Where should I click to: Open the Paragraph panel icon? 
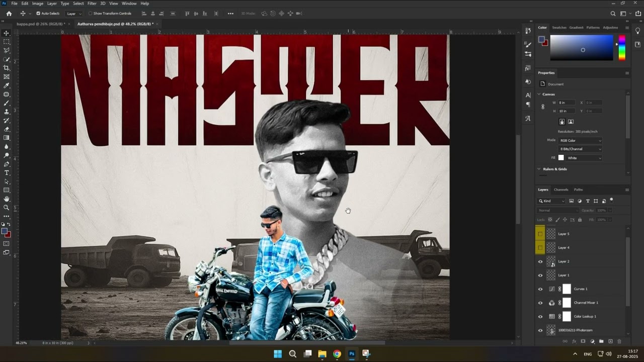528,105
